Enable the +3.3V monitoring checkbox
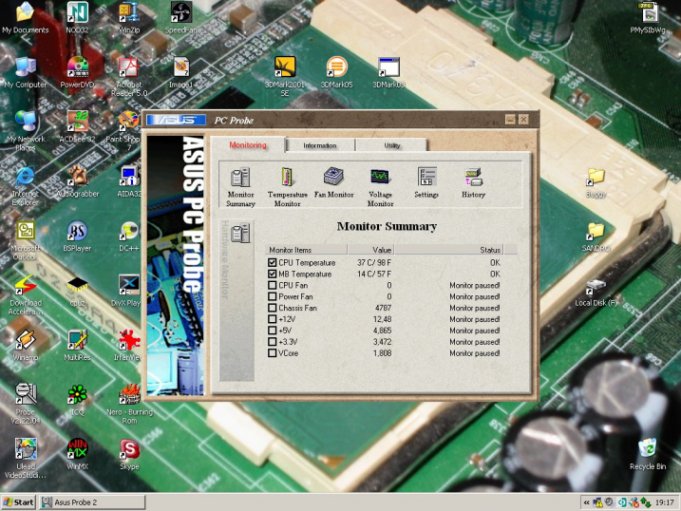 (x=272, y=342)
